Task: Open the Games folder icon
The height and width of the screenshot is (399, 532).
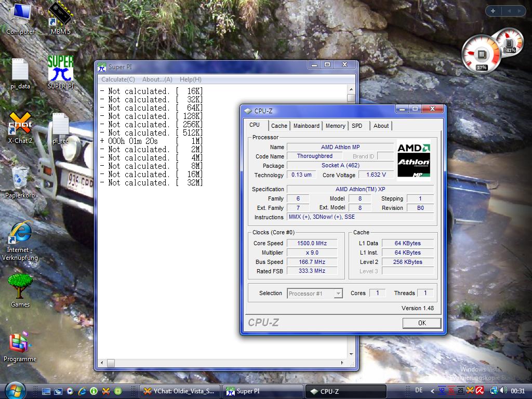Action: (x=20, y=286)
